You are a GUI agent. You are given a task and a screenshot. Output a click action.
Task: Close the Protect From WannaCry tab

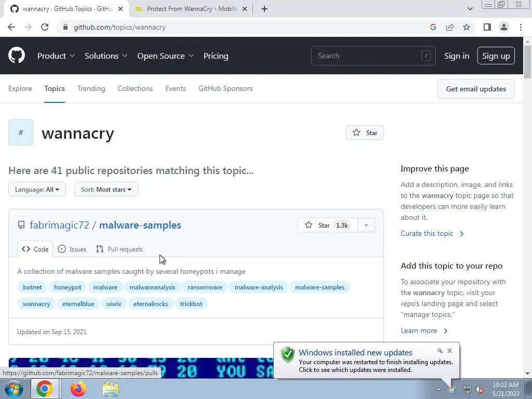coord(245,9)
